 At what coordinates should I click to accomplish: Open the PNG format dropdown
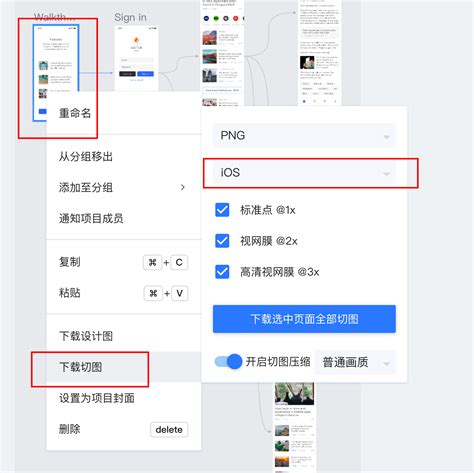click(x=304, y=135)
